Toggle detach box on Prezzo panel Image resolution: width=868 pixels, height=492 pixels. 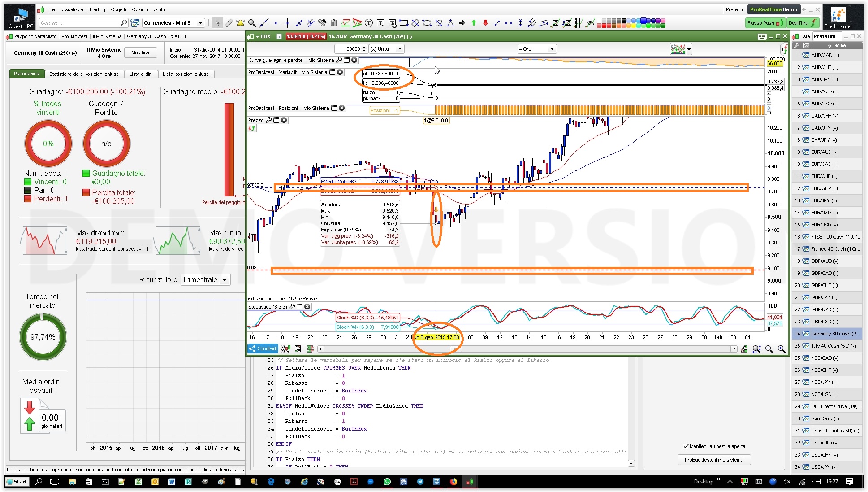pos(276,120)
